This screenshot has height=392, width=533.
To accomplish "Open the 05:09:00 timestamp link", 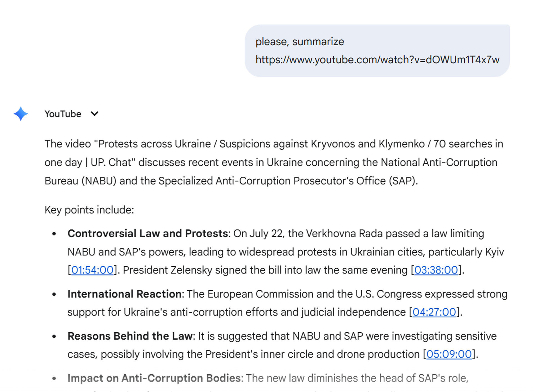I will click(x=449, y=354).
